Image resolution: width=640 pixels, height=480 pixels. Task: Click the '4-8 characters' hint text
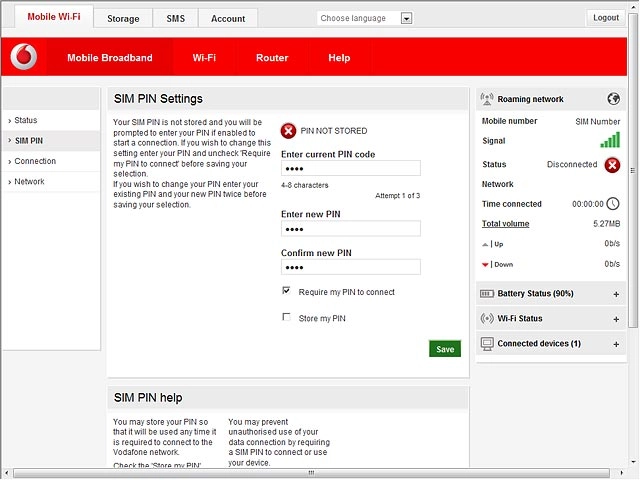(x=304, y=185)
